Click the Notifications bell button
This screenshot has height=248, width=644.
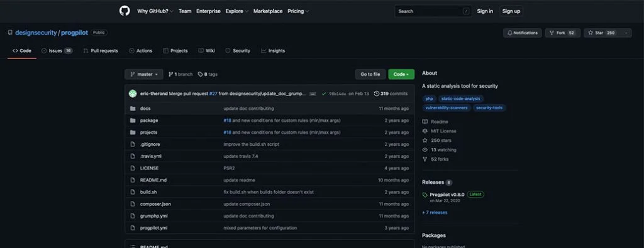[523, 33]
